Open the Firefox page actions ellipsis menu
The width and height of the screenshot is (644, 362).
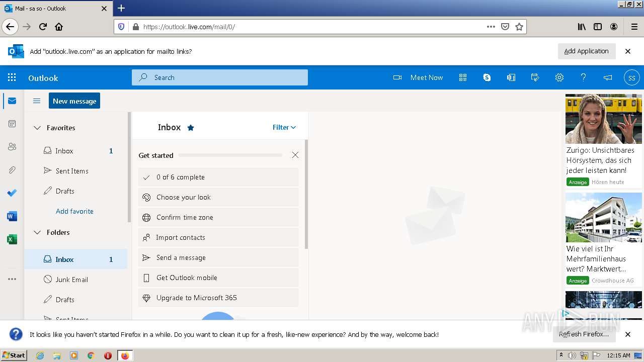[x=491, y=27]
